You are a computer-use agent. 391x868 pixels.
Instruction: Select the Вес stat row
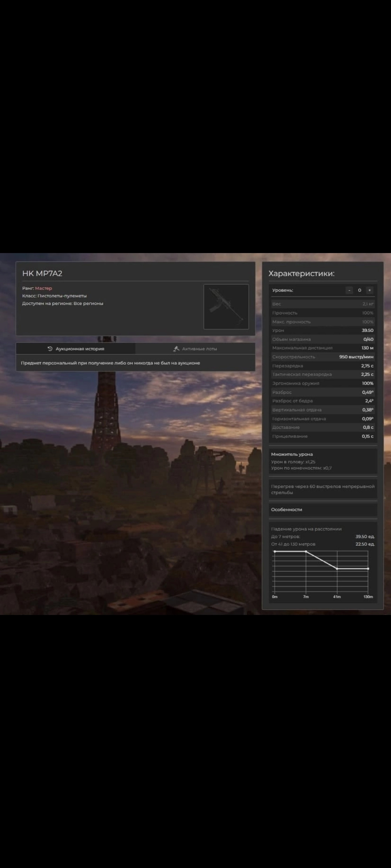323,304
